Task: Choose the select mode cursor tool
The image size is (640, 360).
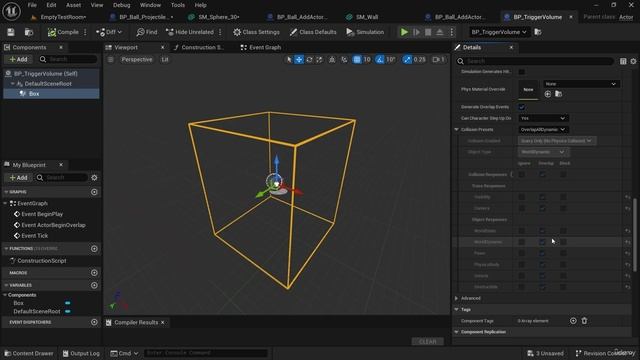Action: [289, 60]
